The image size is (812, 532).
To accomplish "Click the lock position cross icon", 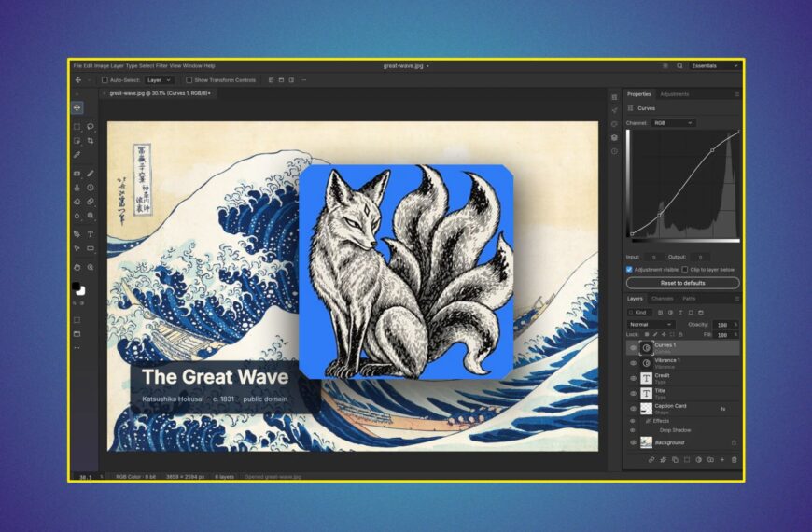I will point(664,335).
